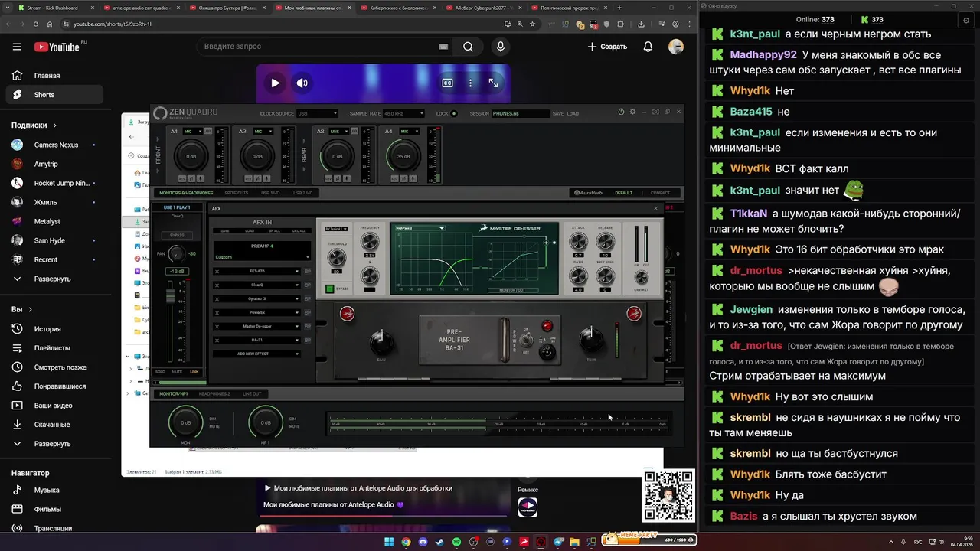Switch to MONITORS & HEADPHONES tab
This screenshot has width=980, height=551.
[x=186, y=193]
